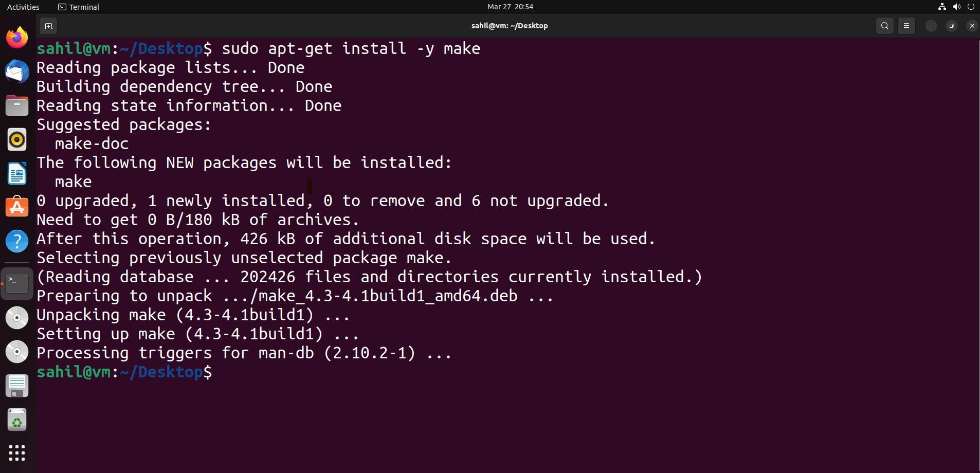The height and width of the screenshot is (473, 980).
Task: Show the application grid
Action: pyautogui.click(x=17, y=453)
